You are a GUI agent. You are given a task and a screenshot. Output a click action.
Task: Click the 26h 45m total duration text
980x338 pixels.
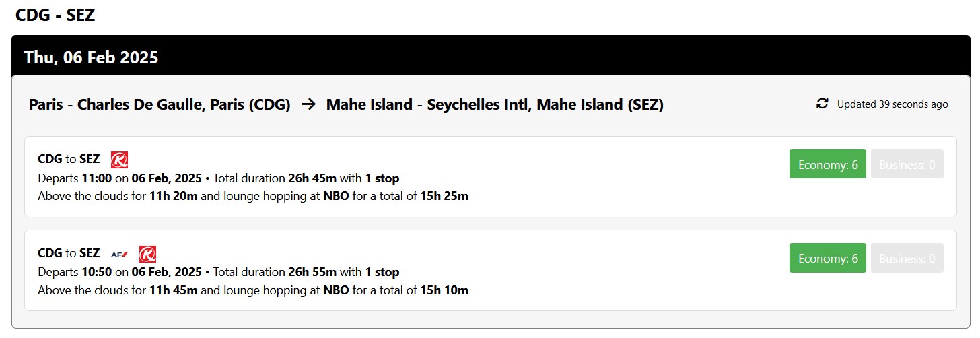(x=312, y=178)
